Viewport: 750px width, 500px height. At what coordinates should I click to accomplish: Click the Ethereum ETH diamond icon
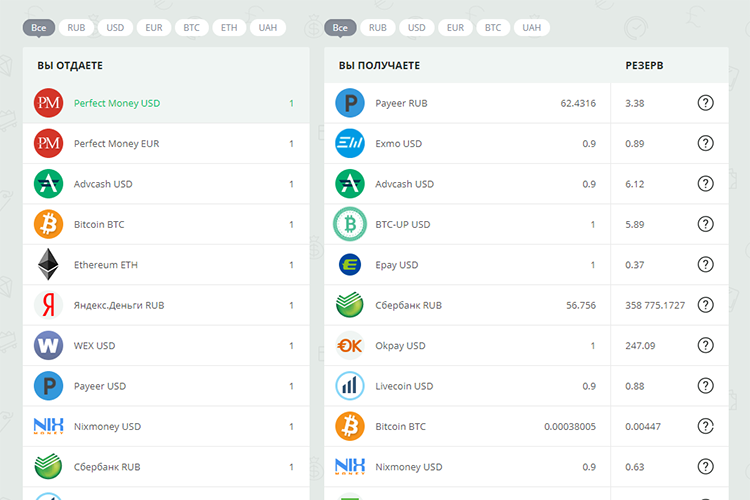coord(48,265)
